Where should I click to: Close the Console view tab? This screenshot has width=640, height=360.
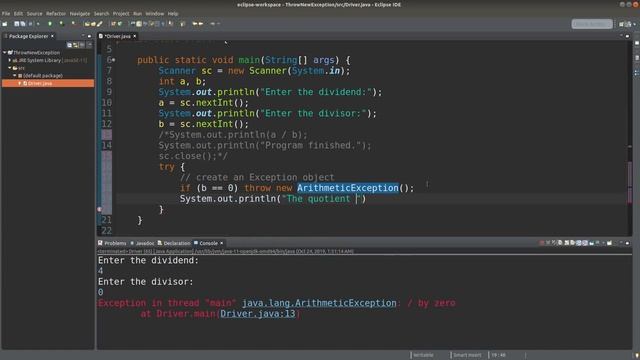point(222,243)
